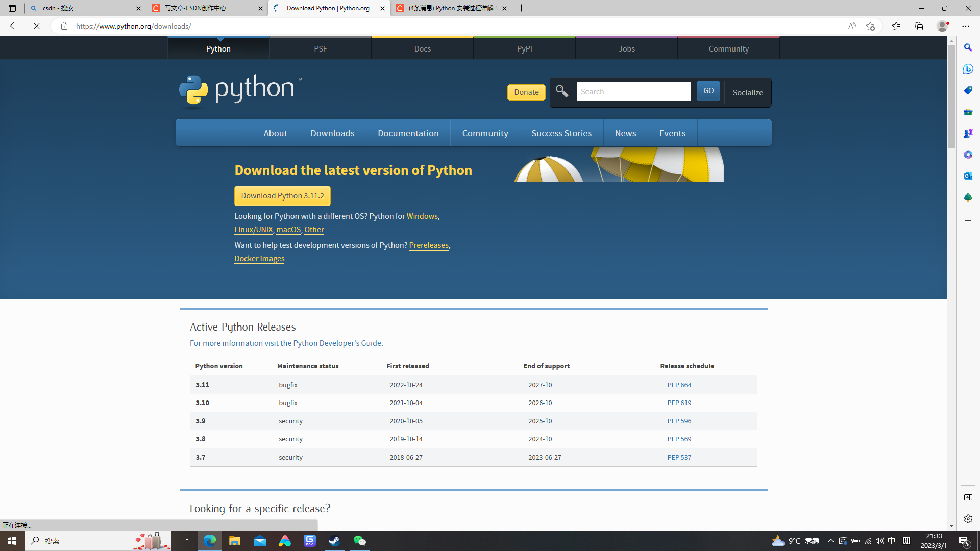Open the Shopping sidebar icon
Screen dimensions: 980x551
(x=968, y=90)
